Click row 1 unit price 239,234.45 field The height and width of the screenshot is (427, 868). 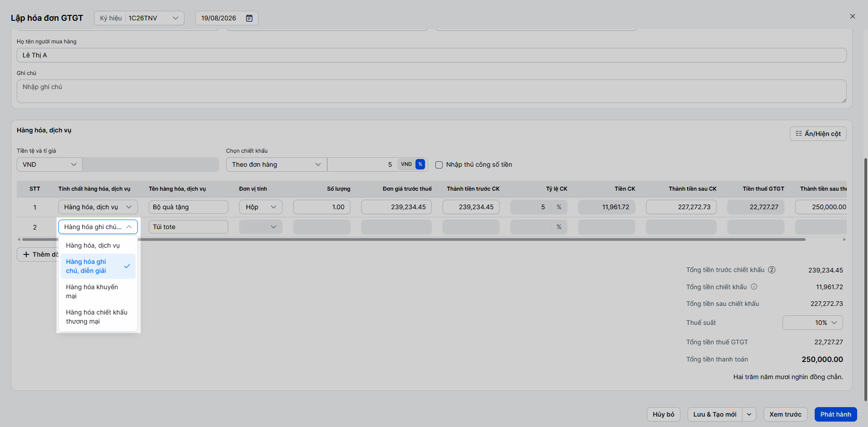[x=396, y=207]
